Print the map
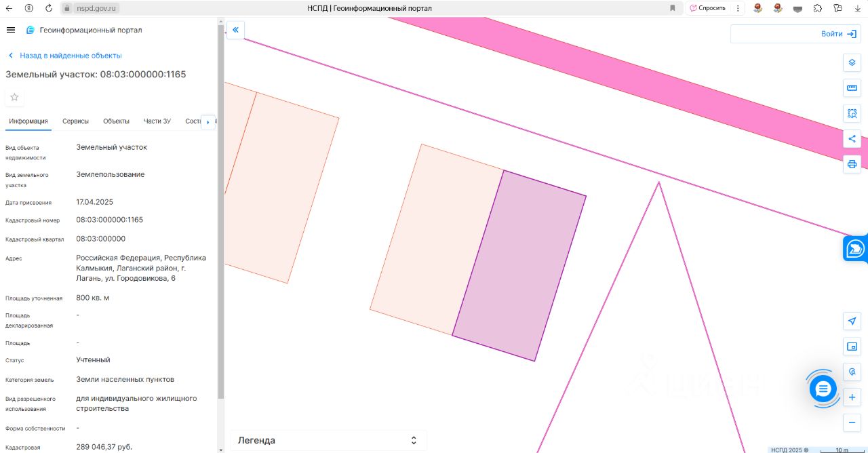 pyautogui.click(x=852, y=164)
